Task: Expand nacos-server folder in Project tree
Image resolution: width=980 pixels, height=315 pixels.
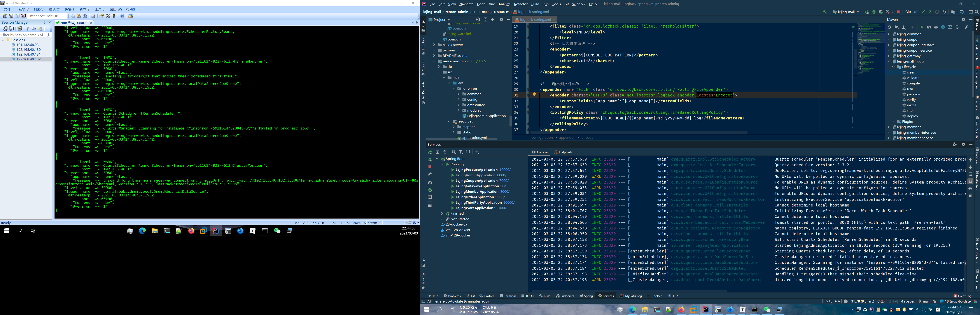Action: (434, 45)
